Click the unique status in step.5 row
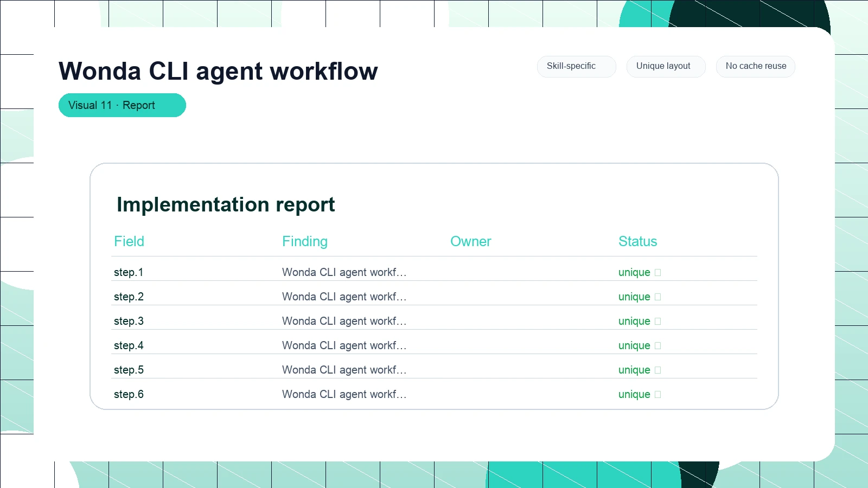 click(634, 370)
